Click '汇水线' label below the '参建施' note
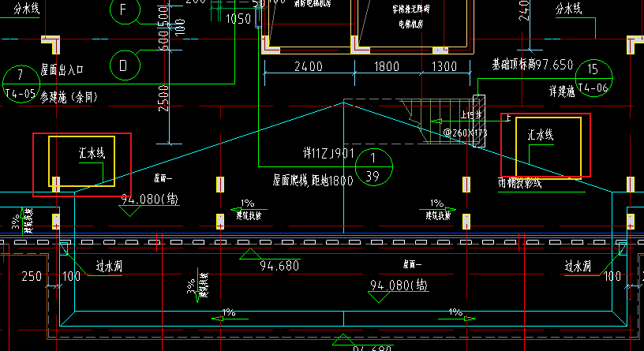 pos(92,154)
